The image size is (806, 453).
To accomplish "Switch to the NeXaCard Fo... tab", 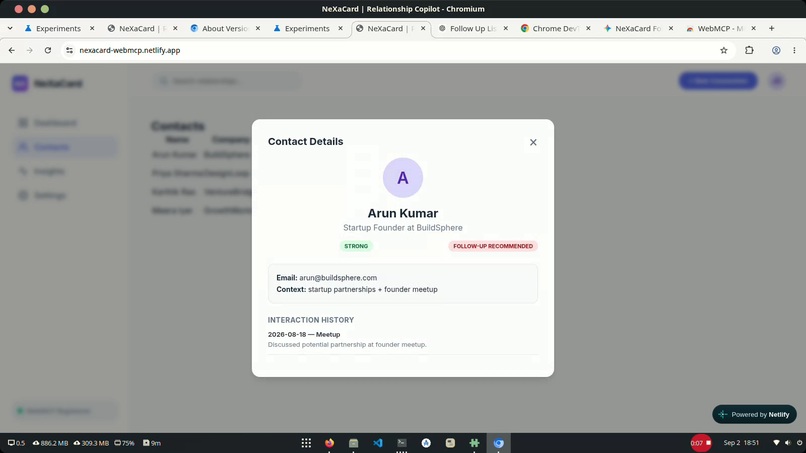I will tap(638, 28).
